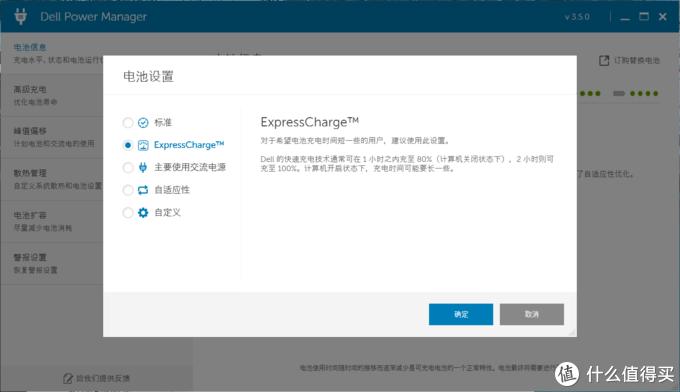Open the 散热管理 sidebar tab
The height and width of the screenshot is (392, 680).
(52, 179)
